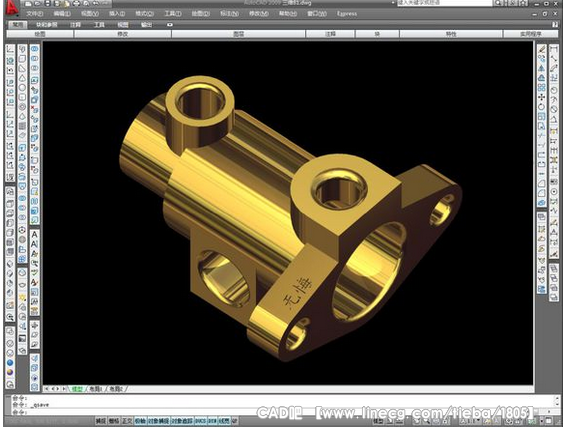Screen dimensions: 563x430
Task: Select the Move tool in the Modify toolbar
Action: coord(542,97)
